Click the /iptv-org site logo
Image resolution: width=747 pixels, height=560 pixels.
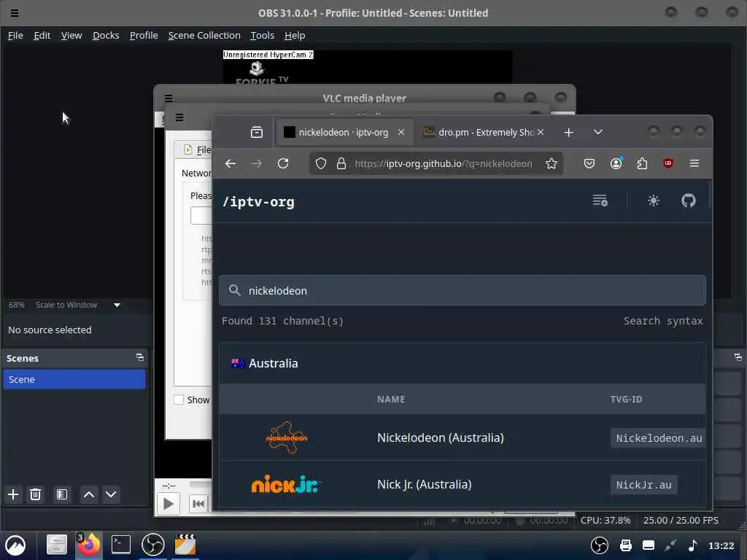[258, 202]
